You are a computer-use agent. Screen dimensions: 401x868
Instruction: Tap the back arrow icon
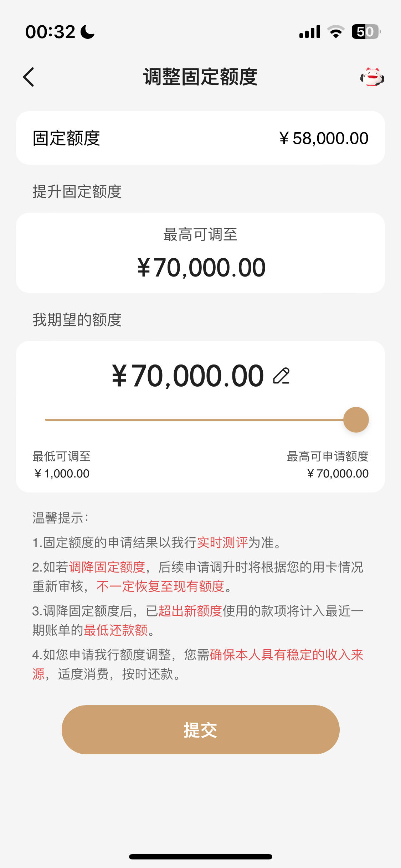click(29, 77)
